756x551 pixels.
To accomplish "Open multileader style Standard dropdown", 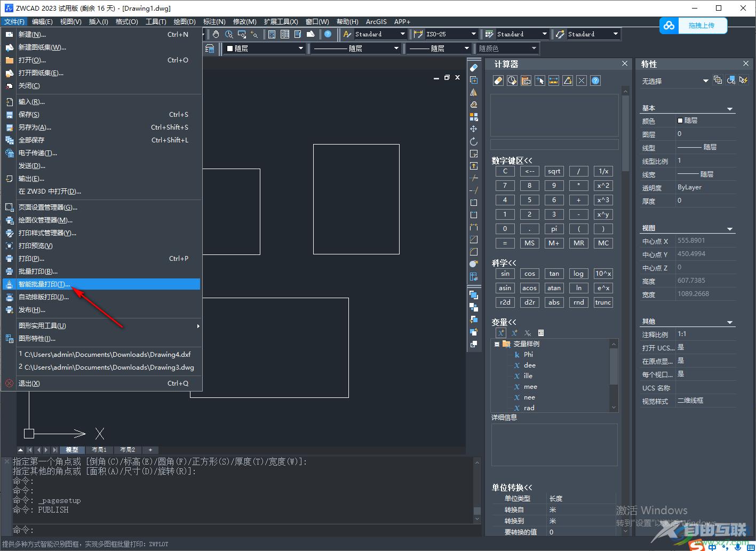I will [x=615, y=34].
